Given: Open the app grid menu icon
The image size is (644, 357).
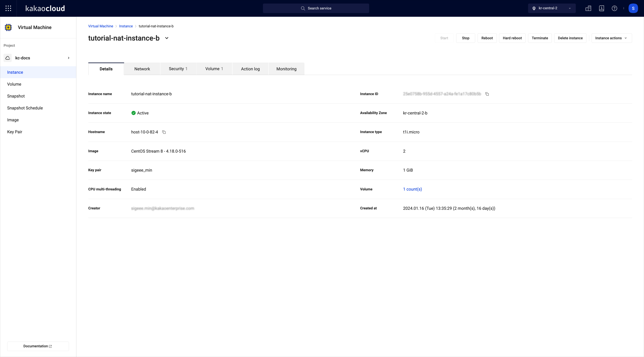Looking at the screenshot, I should [8, 8].
